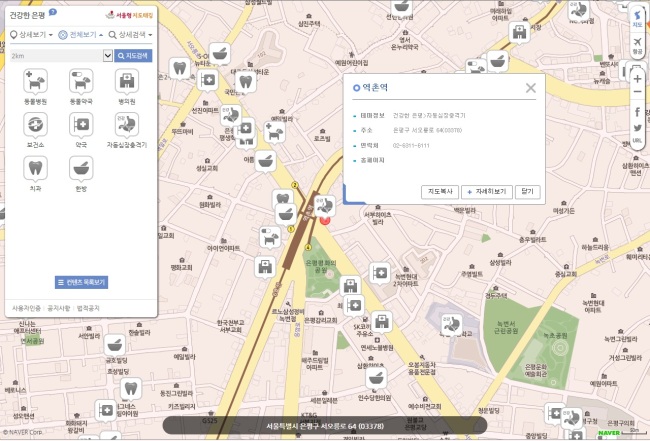Zoom in the map with plus button
The height and width of the screenshot is (441, 650).
637,77
